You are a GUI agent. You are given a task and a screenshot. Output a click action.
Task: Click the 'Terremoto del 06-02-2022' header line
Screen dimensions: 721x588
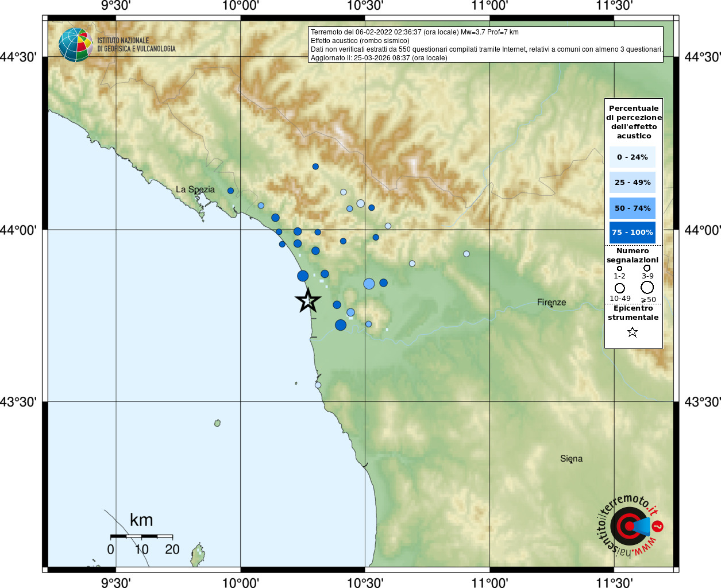[x=415, y=32]
